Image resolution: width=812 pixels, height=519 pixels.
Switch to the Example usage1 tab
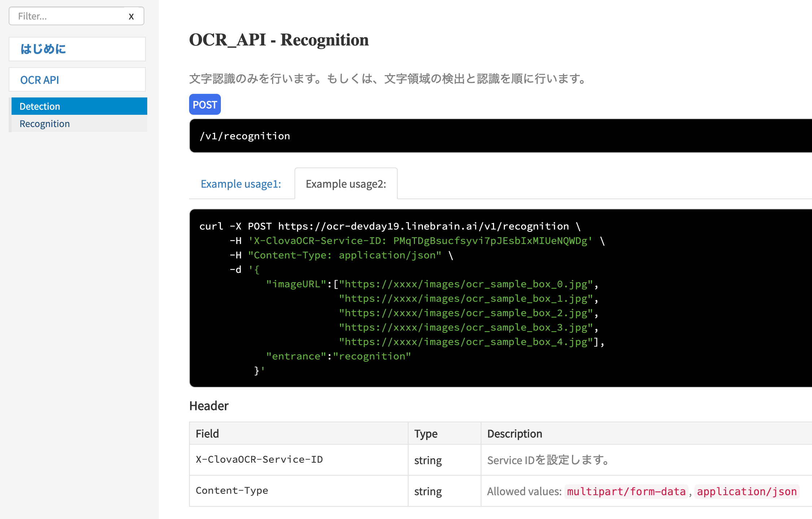(x=241, y=184)
